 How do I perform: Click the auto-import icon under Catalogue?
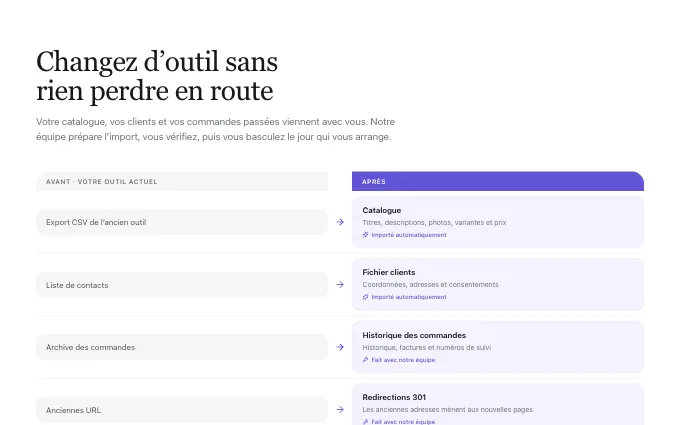click(x=366, y=235)
